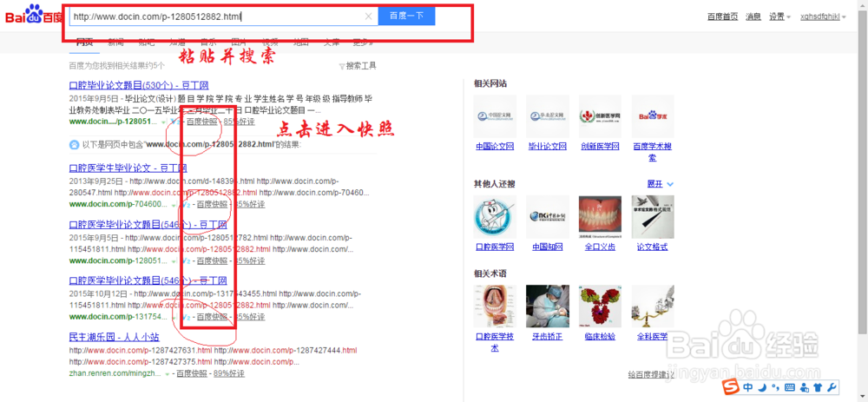Click the V2 badge on 口腔医学生毕业论文 result

point(187,204)
